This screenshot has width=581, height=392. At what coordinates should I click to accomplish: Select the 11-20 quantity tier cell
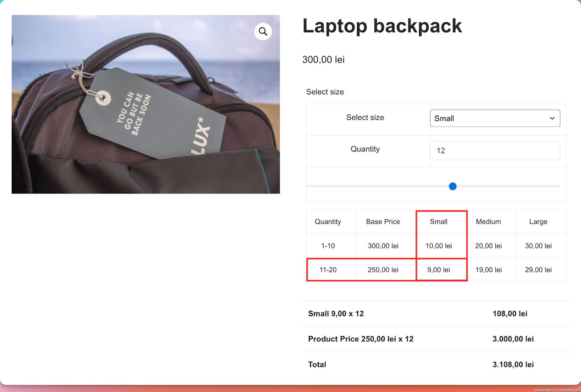coord(328,270)
